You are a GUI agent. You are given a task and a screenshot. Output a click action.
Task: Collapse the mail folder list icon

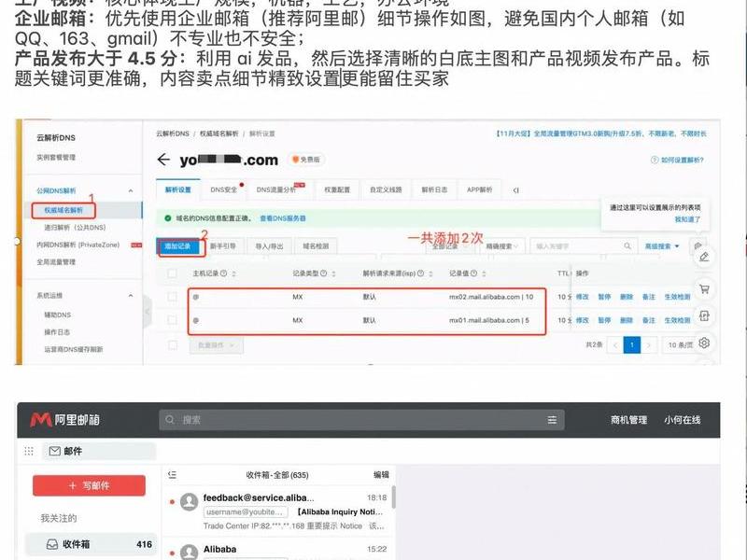[173, 474]
